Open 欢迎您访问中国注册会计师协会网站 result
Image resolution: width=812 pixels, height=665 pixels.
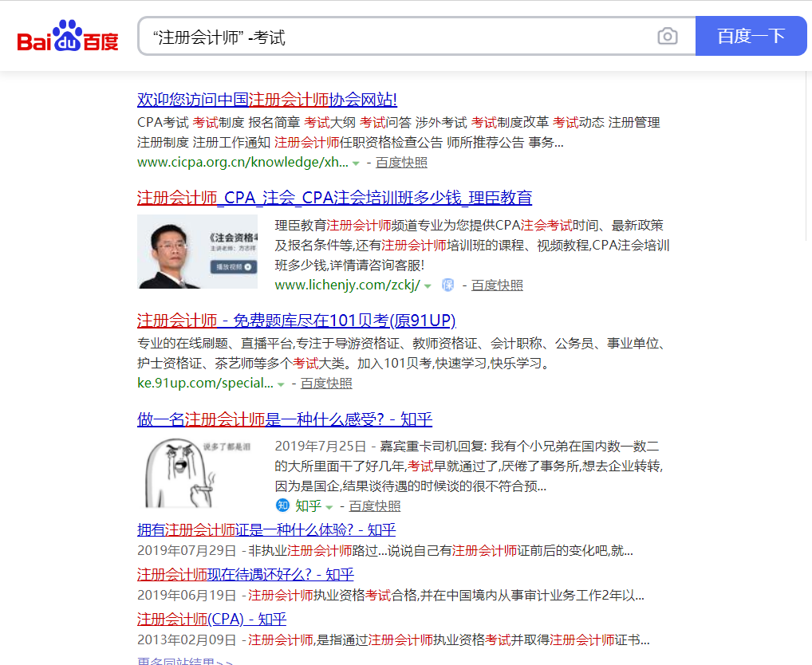[x=267, y=100]
